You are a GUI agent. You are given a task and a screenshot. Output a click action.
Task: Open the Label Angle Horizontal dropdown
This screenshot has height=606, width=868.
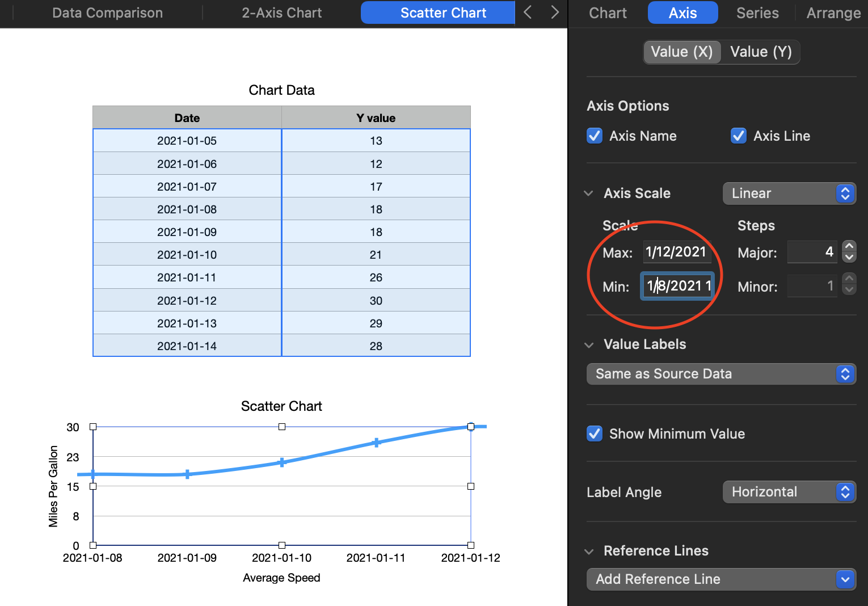click(789, 492)
